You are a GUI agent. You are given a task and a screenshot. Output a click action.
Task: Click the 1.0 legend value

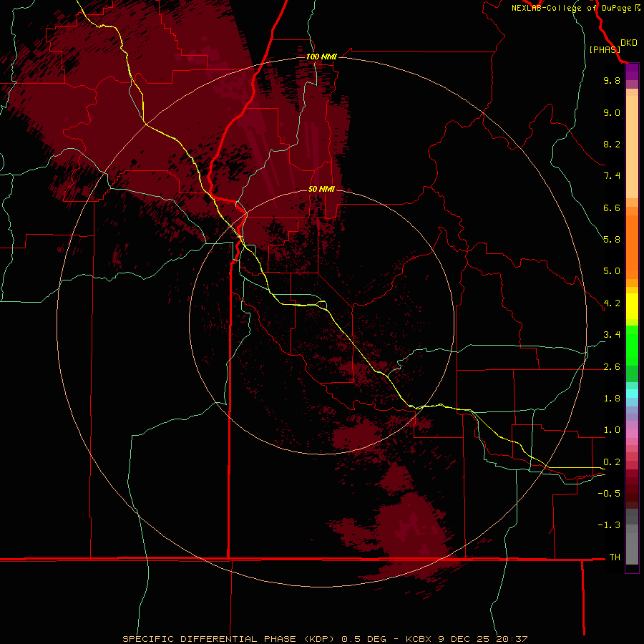612,430
